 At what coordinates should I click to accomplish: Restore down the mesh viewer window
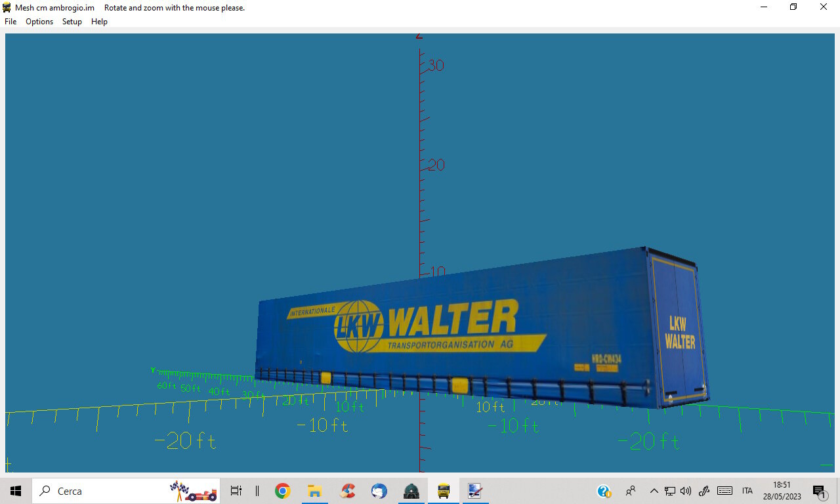(793, 7)
